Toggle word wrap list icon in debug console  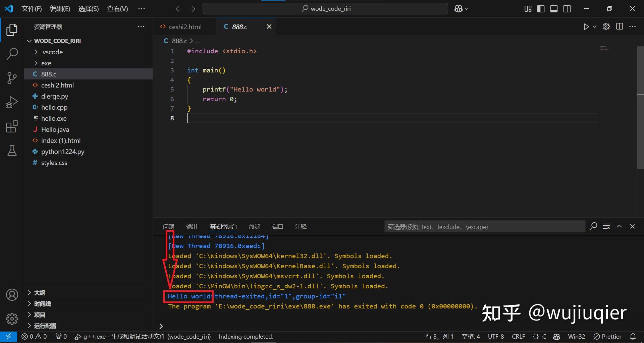coord(606,226)
